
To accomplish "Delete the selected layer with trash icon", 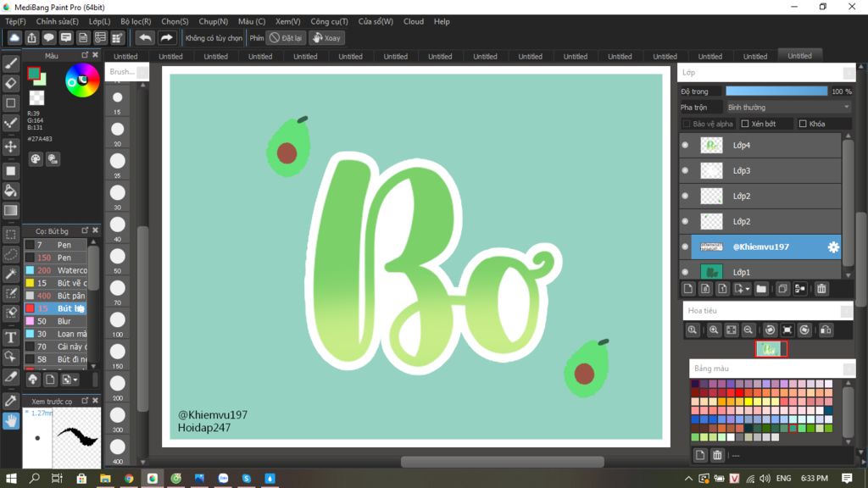I will [x=821, y=289].
